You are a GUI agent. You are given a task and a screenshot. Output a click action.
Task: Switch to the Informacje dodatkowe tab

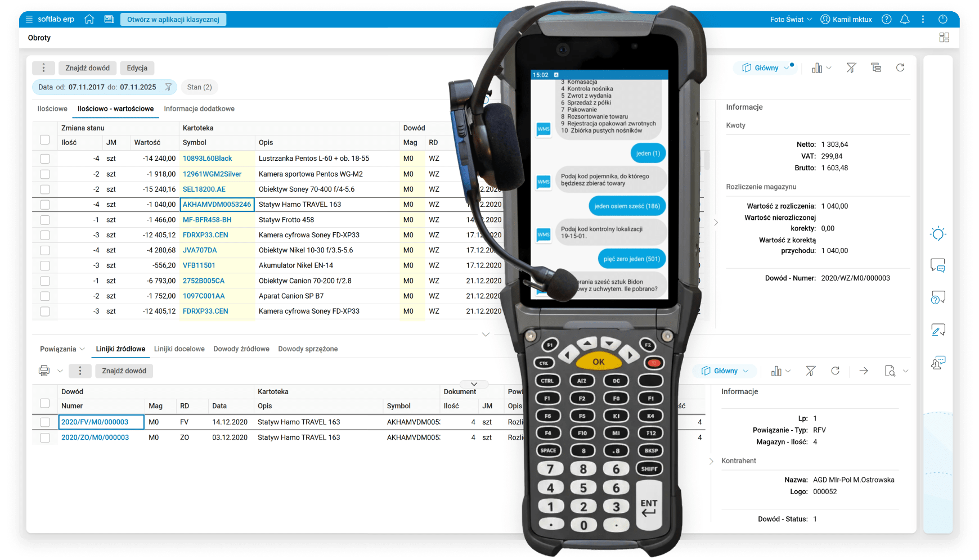point(199,109)
